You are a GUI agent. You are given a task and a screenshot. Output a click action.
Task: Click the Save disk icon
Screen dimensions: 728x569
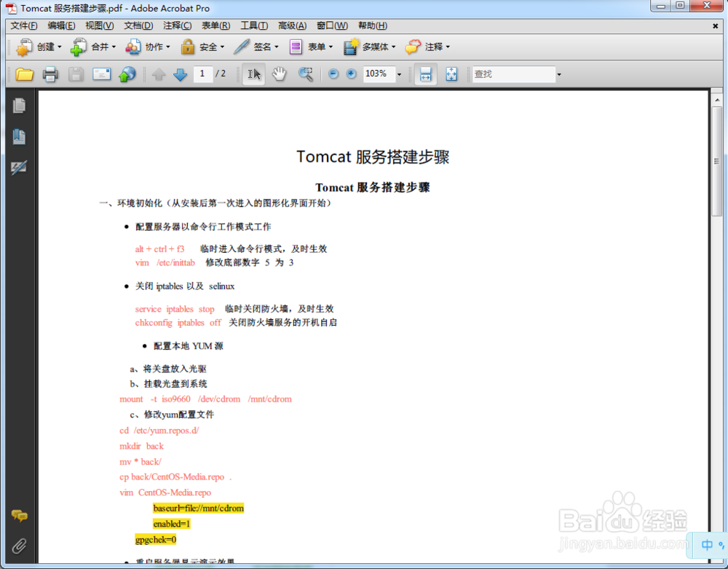click(x=76, y=74)
